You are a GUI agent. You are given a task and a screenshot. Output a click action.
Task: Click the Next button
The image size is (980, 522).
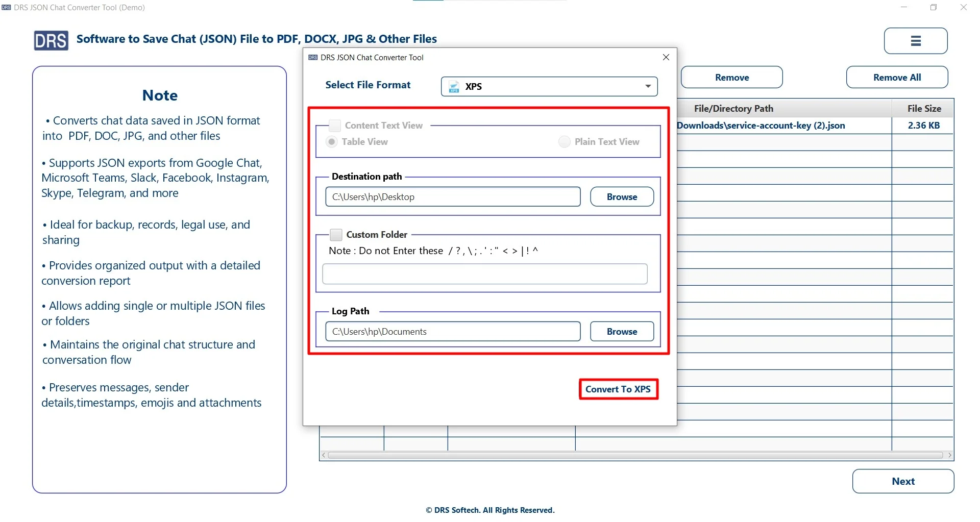(903, 481)
